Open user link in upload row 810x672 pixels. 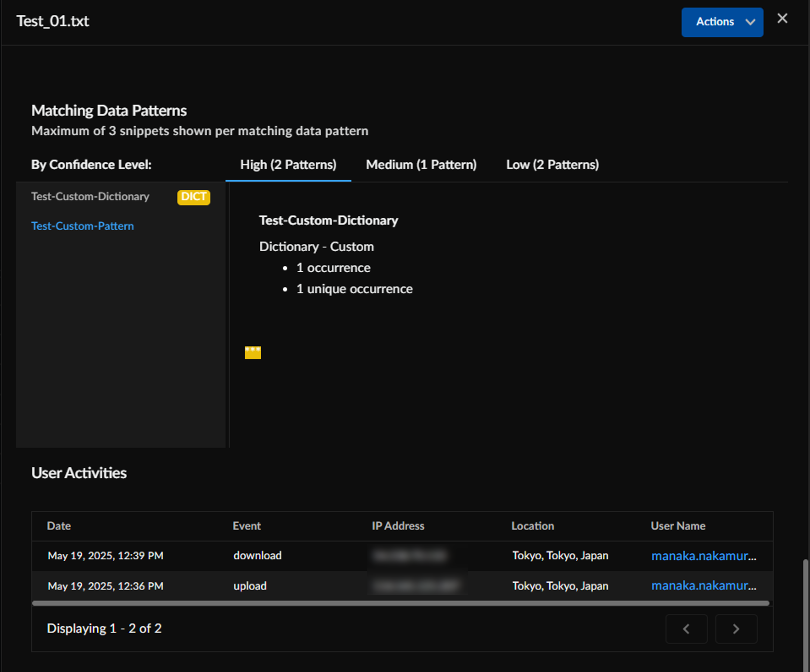(704, 586)
